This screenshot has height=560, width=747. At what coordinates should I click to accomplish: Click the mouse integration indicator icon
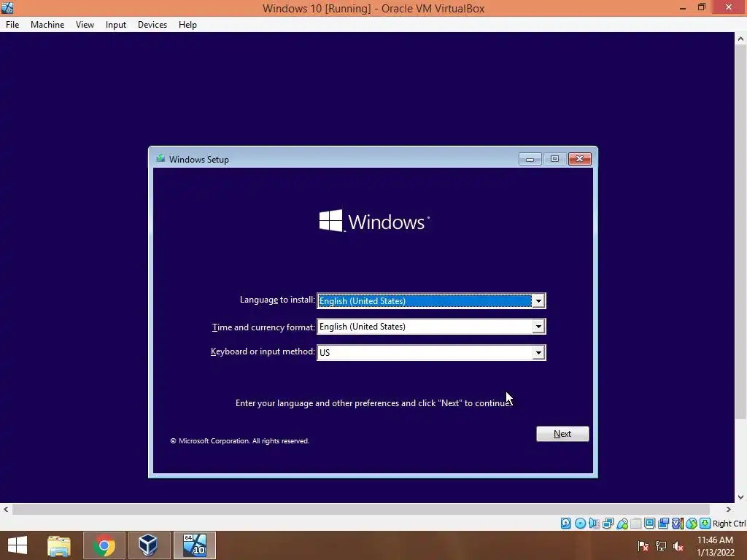click(x=692, y=524)
